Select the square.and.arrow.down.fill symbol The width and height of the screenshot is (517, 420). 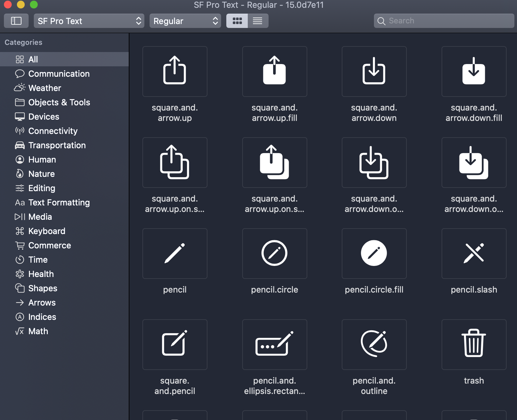click(x=474, y=72)
